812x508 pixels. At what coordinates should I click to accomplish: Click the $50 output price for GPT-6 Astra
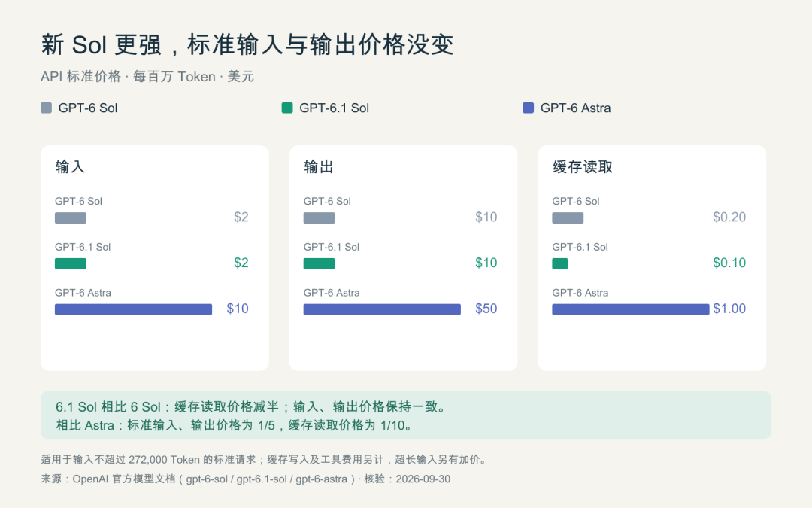coord(486,309)
